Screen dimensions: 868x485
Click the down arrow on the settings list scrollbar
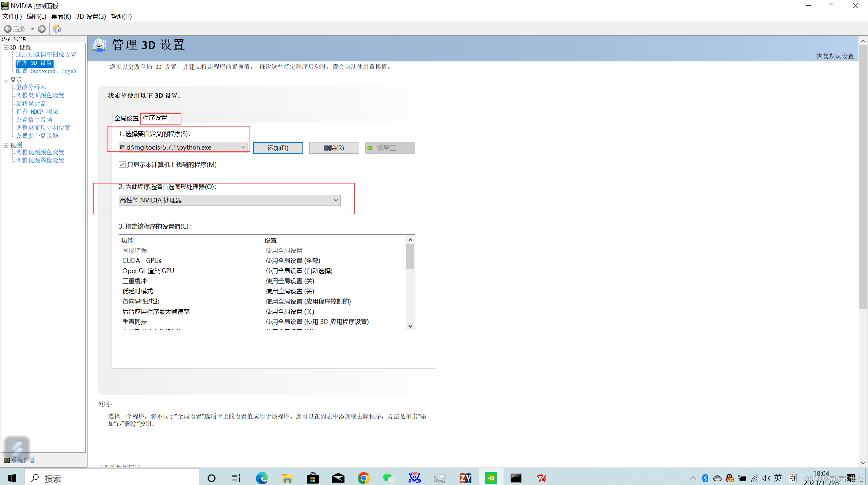pos(410,326)
